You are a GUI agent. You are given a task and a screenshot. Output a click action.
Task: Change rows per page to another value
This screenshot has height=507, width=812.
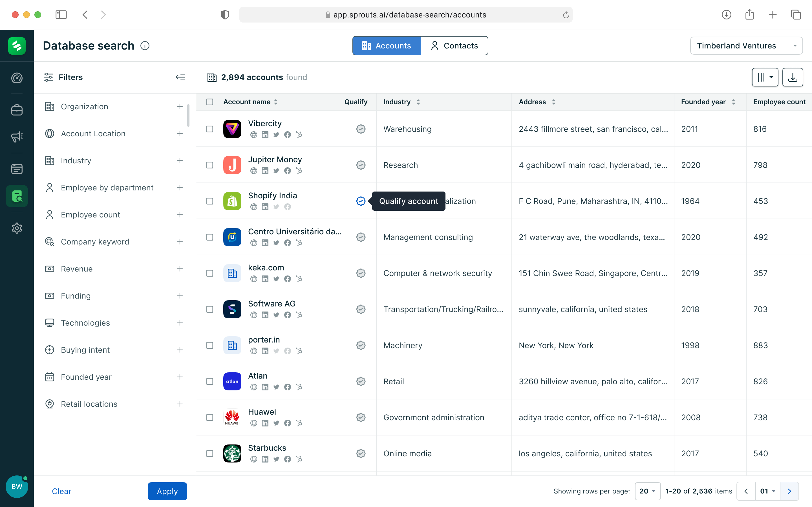tap(648, 491)
